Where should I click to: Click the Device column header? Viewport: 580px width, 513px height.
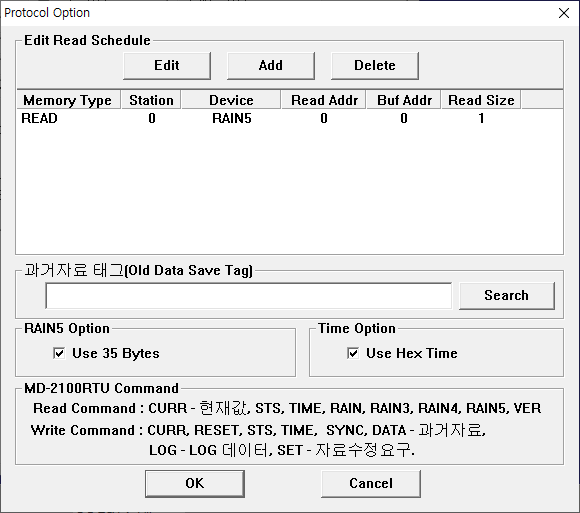click(x=231, y=100)
